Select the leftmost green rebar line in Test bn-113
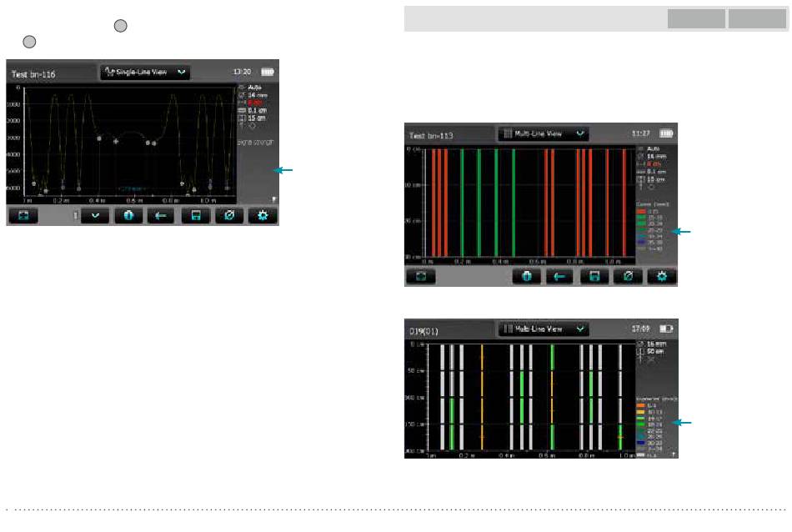This screenshot has height=532, width=792. click(462, 203)
